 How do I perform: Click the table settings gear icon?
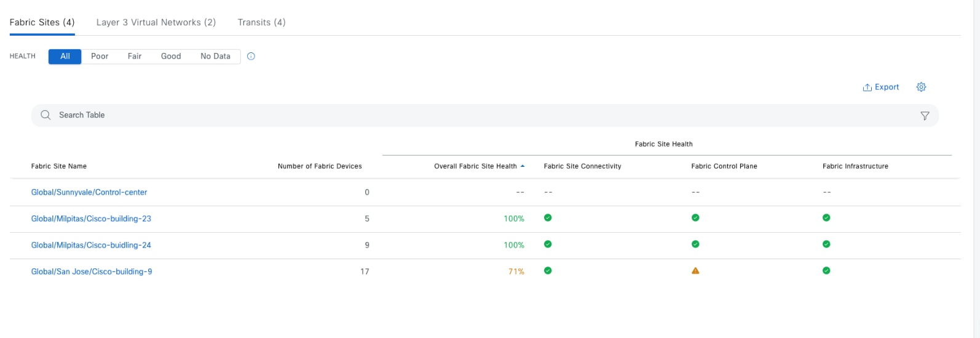920,87
